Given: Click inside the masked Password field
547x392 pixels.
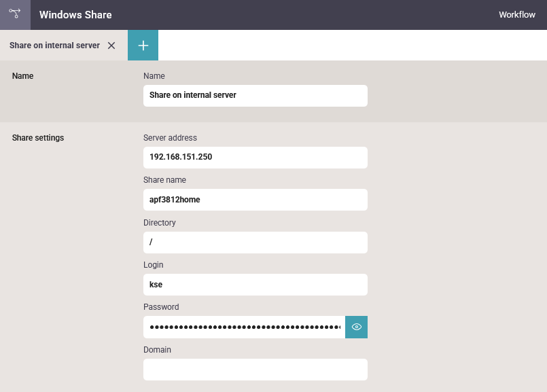Looking at the screenshot, I should click(245, 327).
